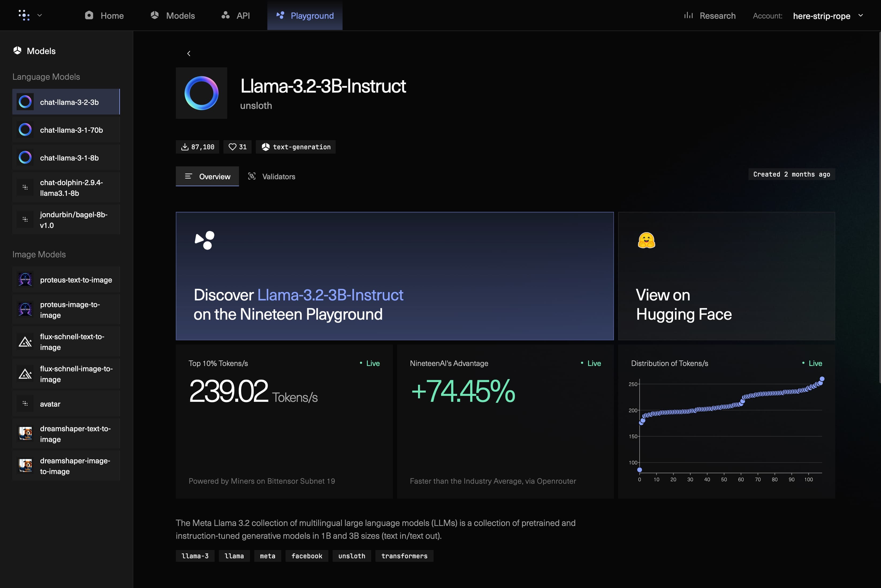The width and height of the screenshot is (881, 588).
Task: Select the avatar image model
Action: point(66,404)
